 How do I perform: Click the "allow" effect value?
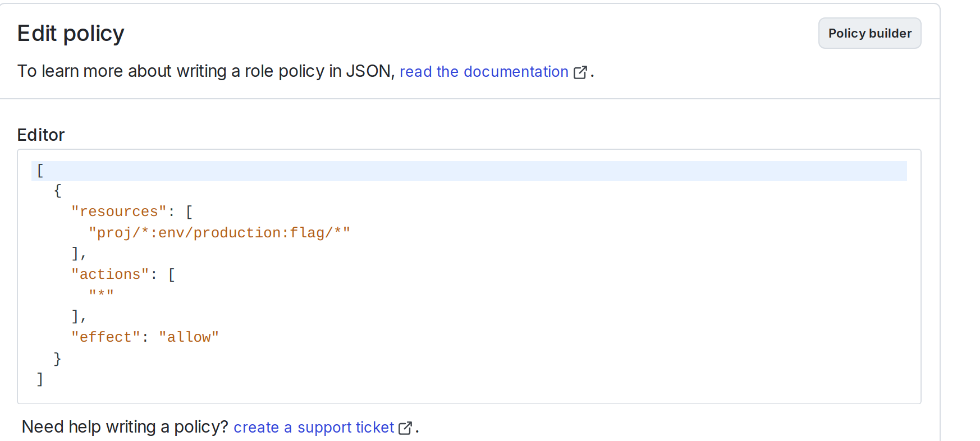189,337
